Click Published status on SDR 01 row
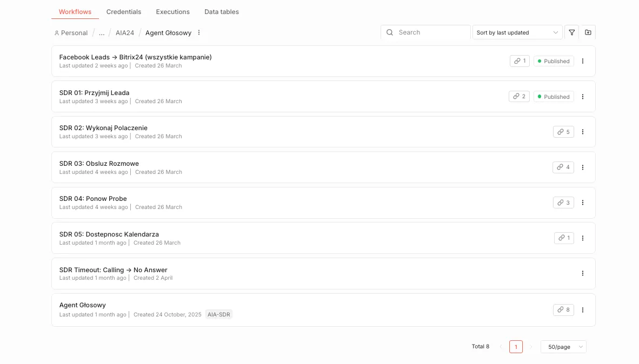The width and height of the screenshot is (639, 364). point(554,97)
